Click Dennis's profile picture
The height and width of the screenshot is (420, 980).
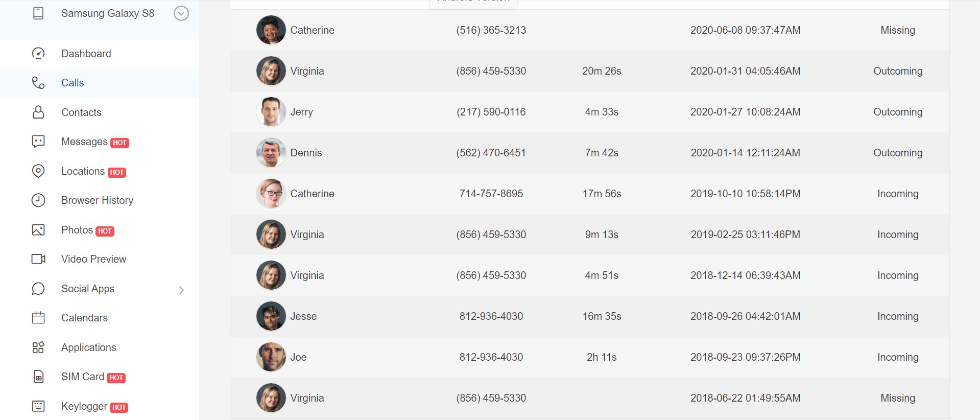point(271,153)
